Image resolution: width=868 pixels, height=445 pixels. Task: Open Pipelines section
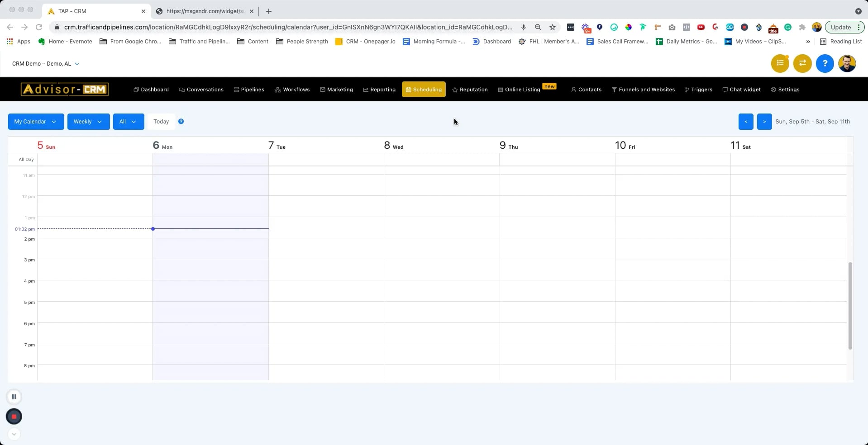(249, 90)
